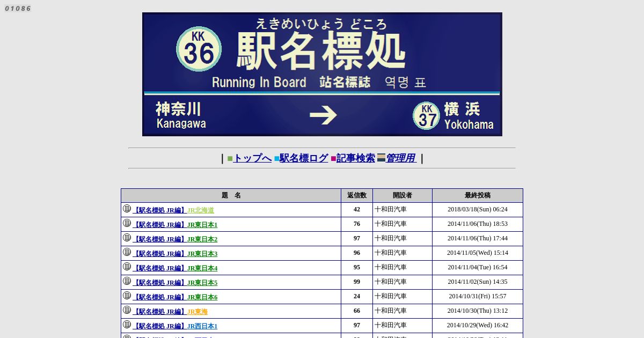This screenshot has height=338, width=644.
Task: Click the magenta square before 記事検索
Action: click(x=333, y=158)
